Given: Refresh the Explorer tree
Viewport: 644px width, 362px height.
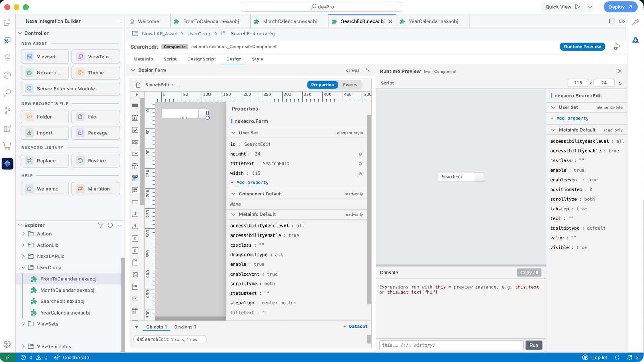Looking at the screenshot, I should 110,225.
